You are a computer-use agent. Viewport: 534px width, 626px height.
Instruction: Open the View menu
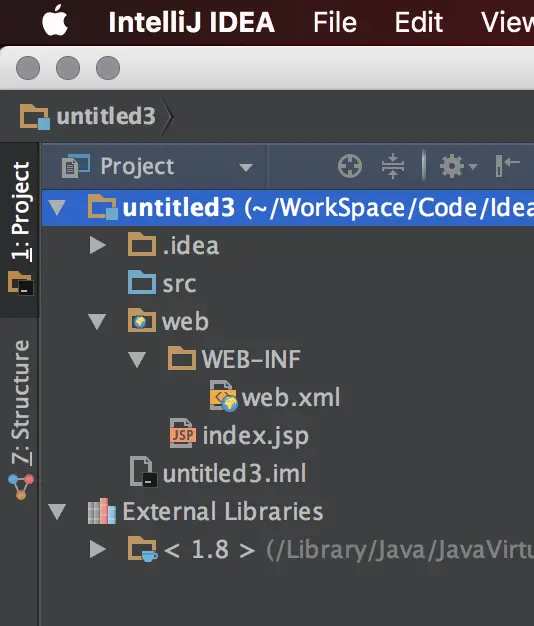pyautogui.click(x=507, y=22)
